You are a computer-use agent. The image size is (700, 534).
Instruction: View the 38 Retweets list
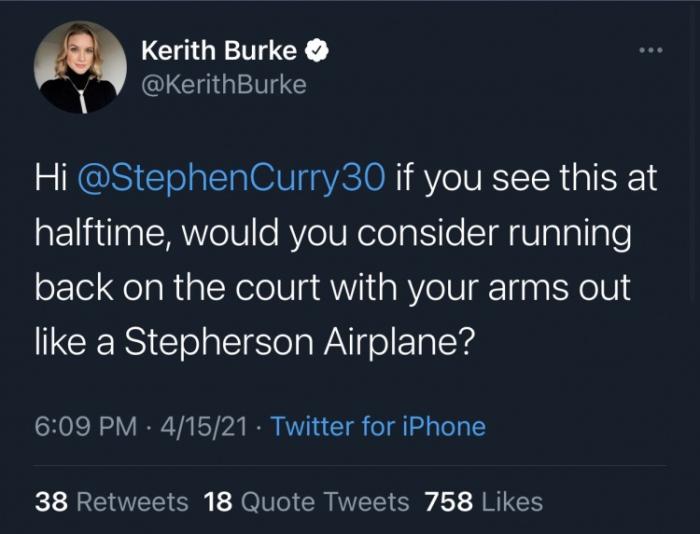tap(111, 501)
